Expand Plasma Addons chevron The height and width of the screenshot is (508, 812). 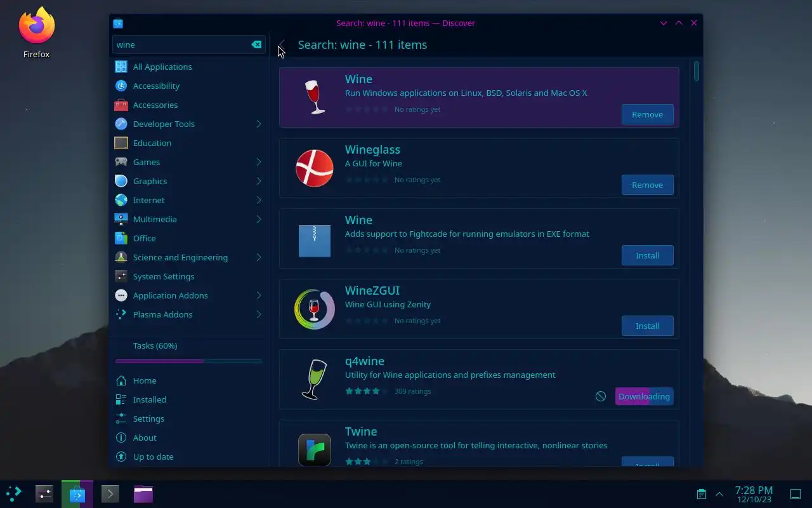[259, 314]
